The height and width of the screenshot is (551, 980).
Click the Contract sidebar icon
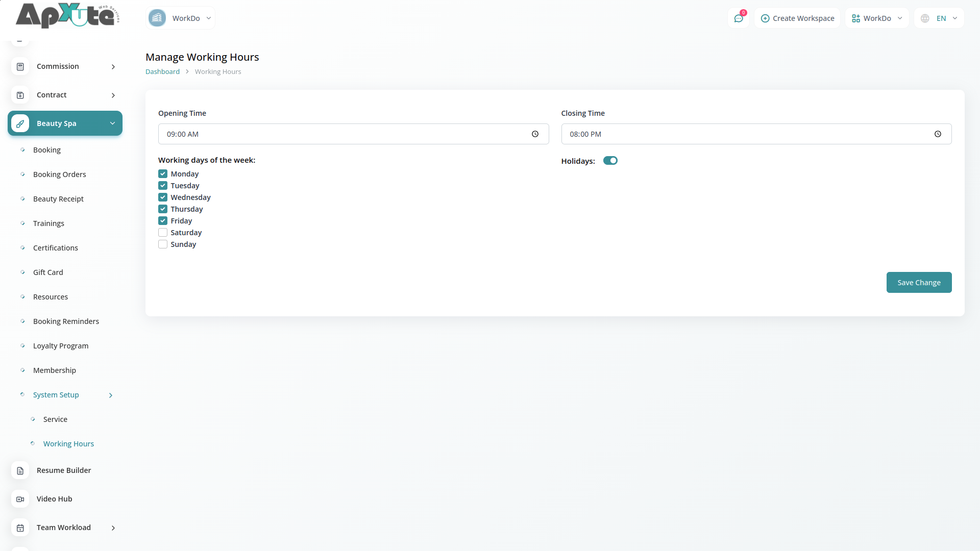20,95
